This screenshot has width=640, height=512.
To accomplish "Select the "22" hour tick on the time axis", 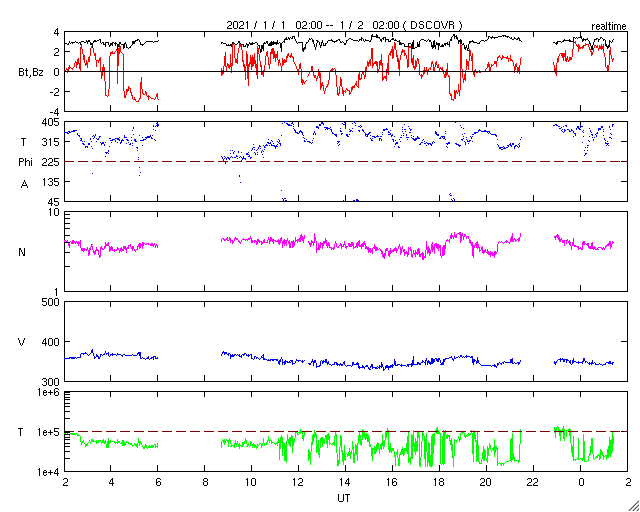I will (x=533, y=482).
